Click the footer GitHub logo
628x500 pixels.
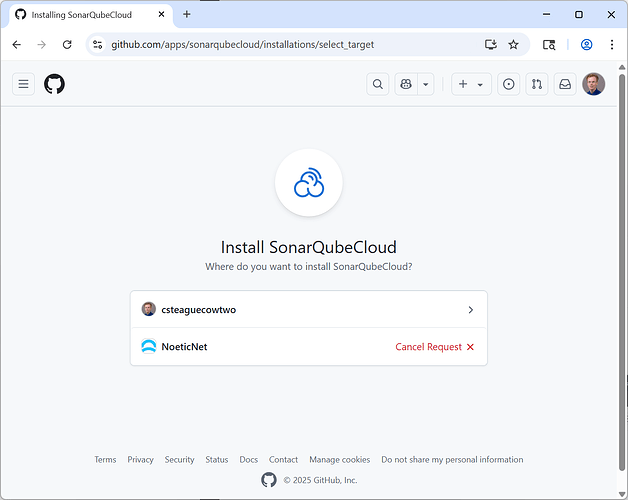tap(269, 480)
